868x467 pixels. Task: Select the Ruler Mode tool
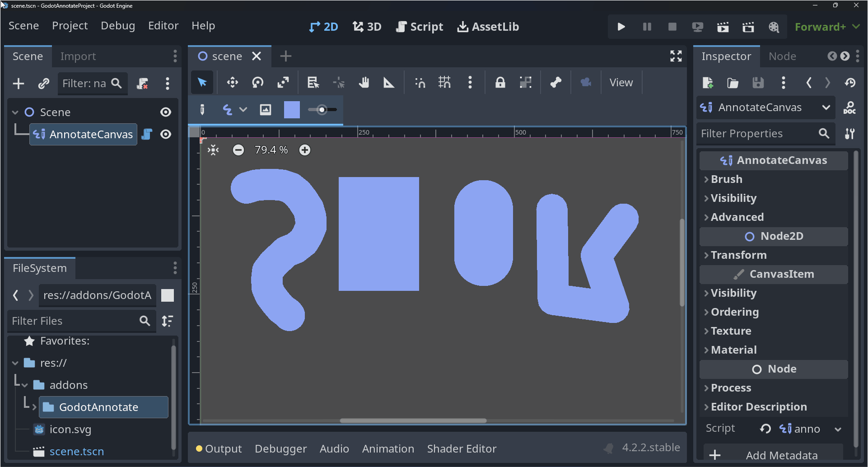coord(389,83)
